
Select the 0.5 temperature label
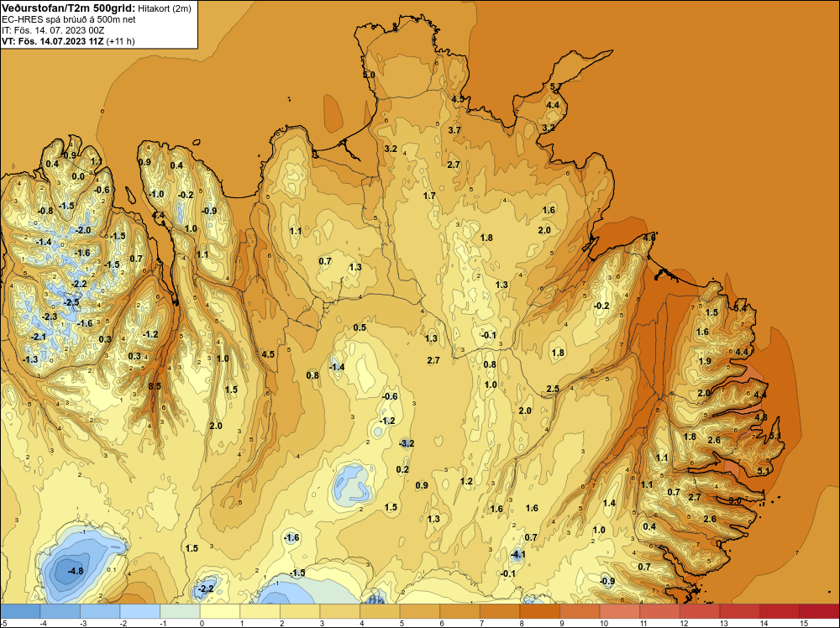[x=360, y=327]
